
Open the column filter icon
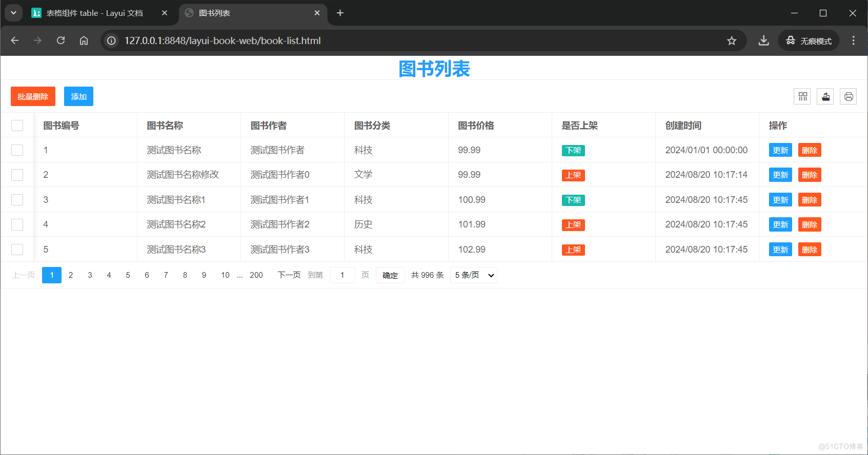pyautogui.click(x=802, y=96)
